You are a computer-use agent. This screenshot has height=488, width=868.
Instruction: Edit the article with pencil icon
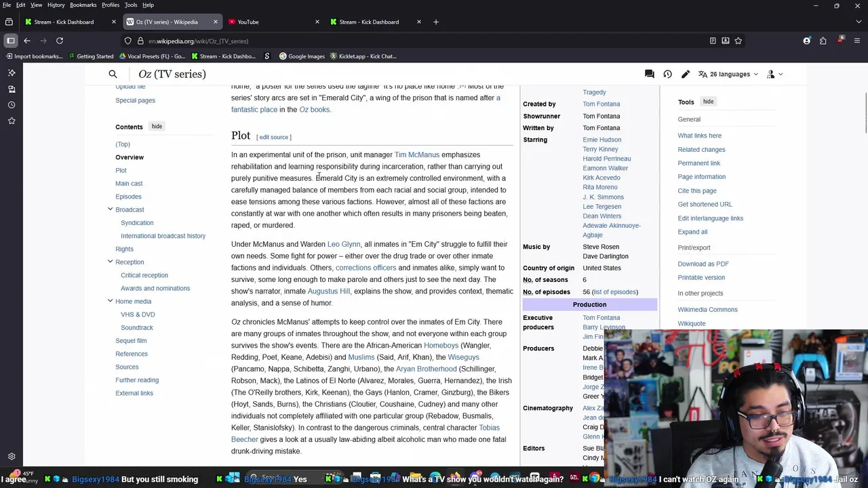[x=686, y=74]
